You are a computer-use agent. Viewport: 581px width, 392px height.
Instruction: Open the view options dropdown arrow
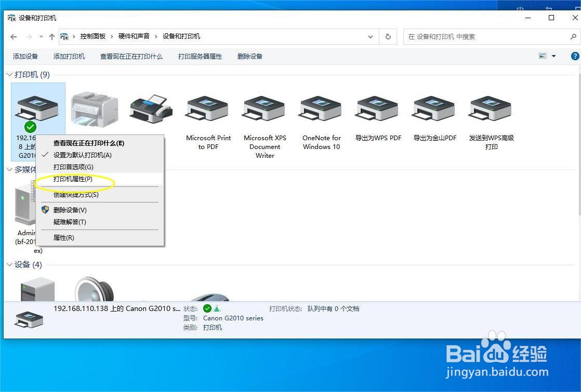pos(554,56)
